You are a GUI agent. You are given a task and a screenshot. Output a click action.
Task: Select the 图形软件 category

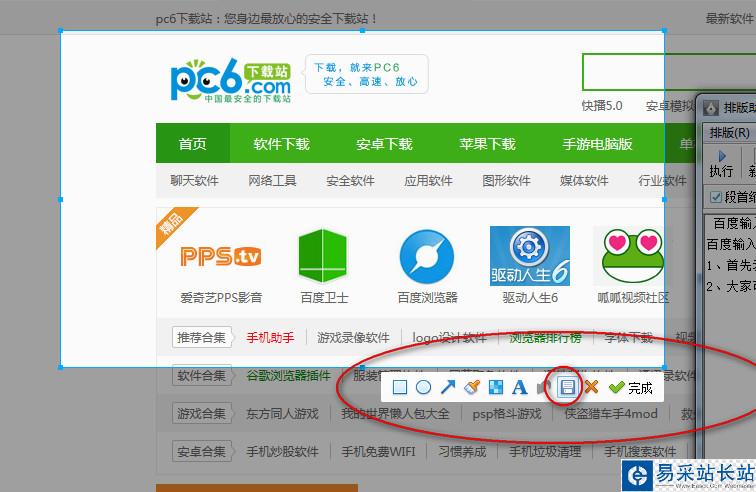pos(507,181)
